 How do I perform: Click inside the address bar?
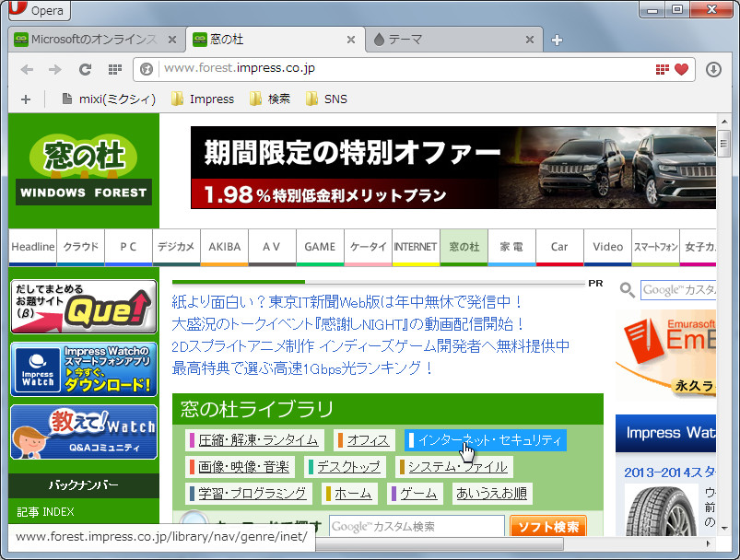click(x=369, y=69)
